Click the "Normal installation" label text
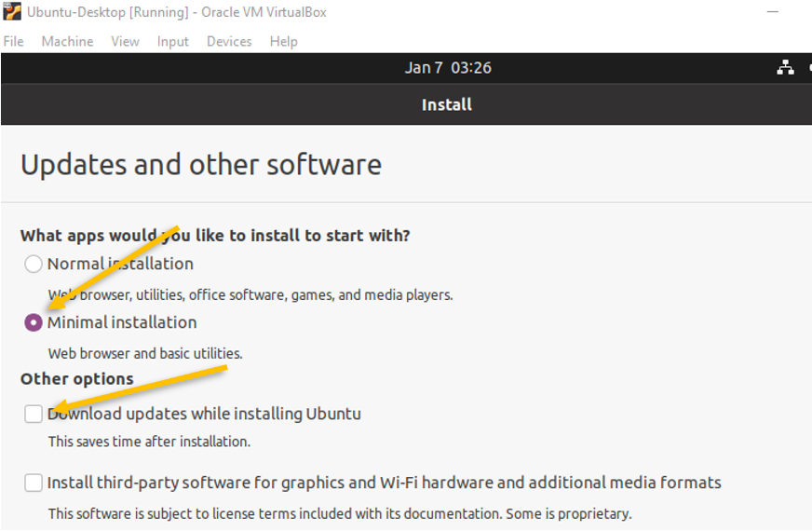 click(120, 264)
